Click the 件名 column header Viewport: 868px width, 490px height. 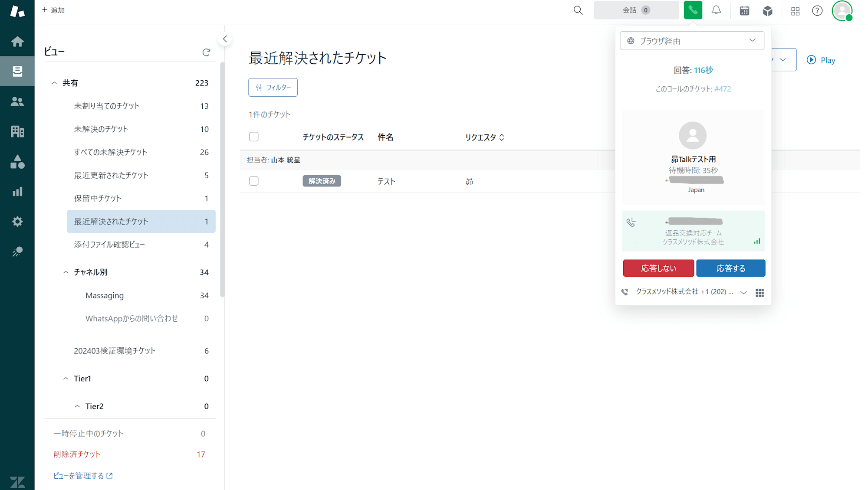pos(385,137)
